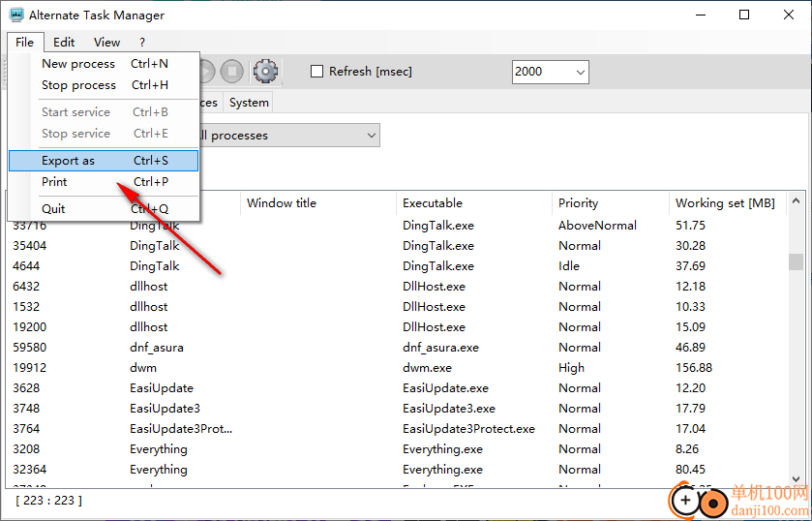Click the AboveNormal priority cell

[597, 226]
